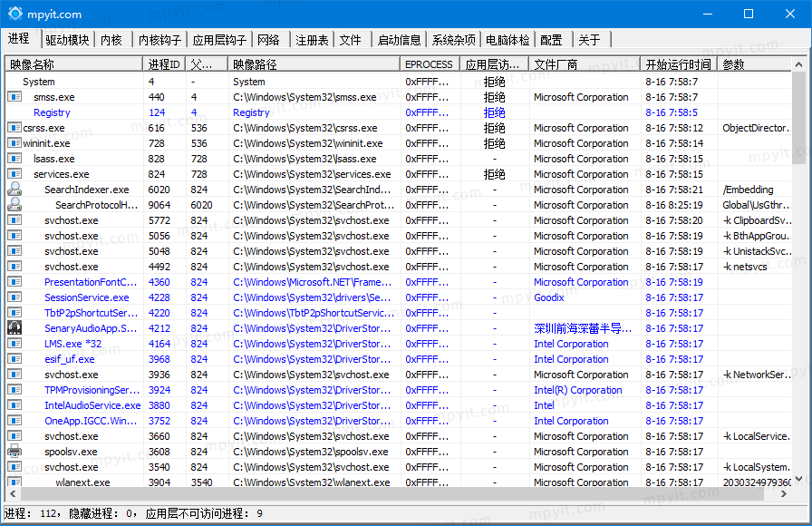Click the SenaryAudioApp headphone icon
The width and height of the screenshot is (812, 526).
pyautogui.click(x=14, y=328)
